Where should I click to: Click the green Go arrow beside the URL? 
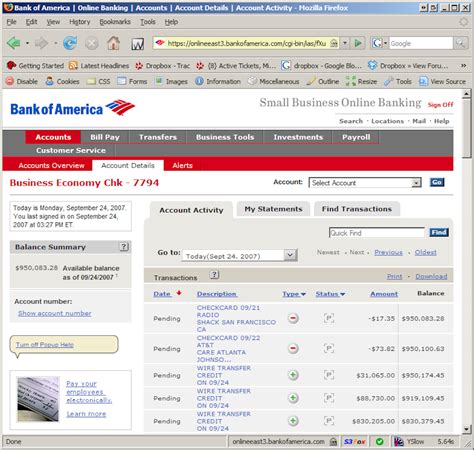(358, 43)
